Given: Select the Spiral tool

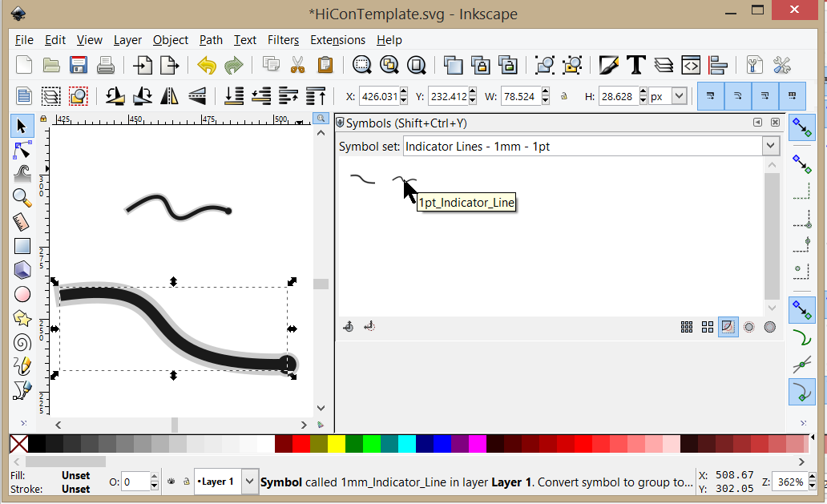Looking at the screenshot, I should (22, 342).
